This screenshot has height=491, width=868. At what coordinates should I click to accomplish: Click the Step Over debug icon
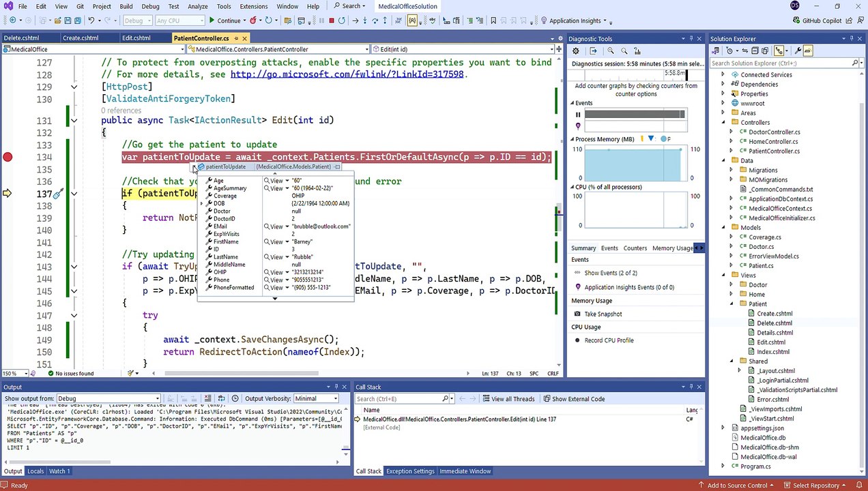(x=375, y=21)
